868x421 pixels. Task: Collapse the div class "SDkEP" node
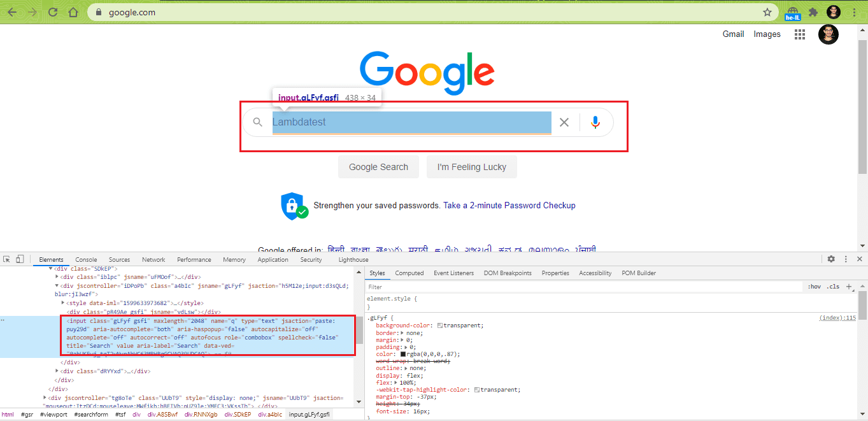pos(50,269)
